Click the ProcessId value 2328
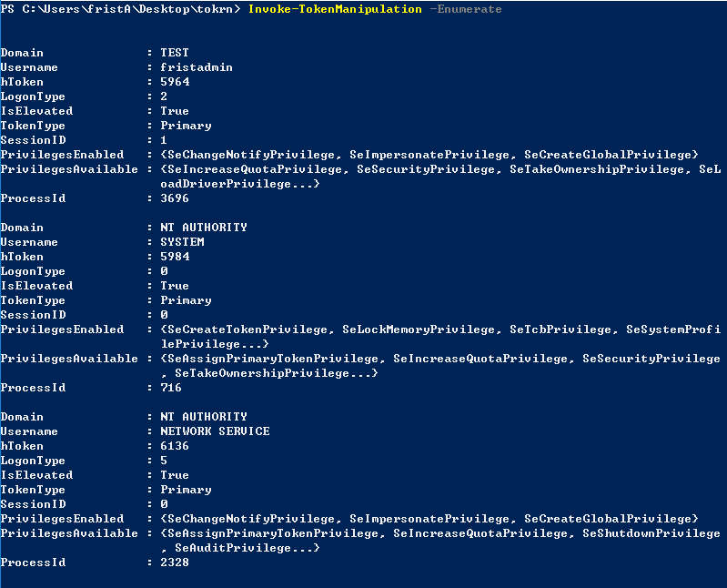 pyautogui.click(x=175, y=562)
